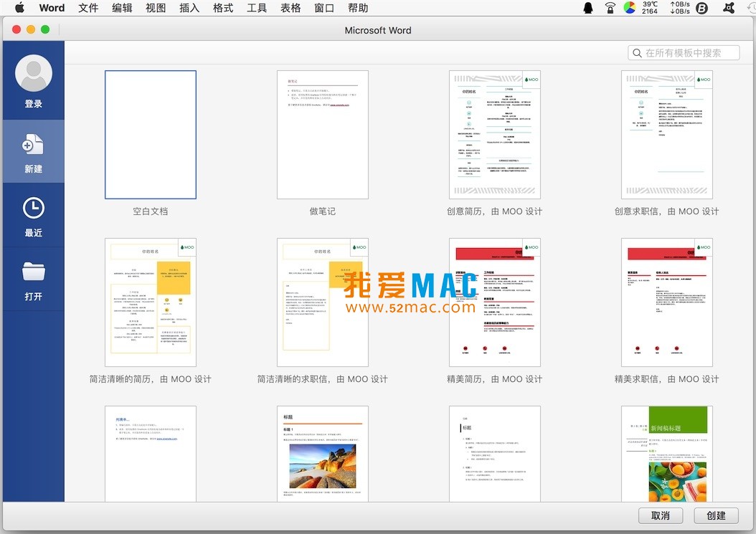Click the 创意求职信，由 MOO 设计 caption
The width and height of the screenshot is (756, 534).
(667, 211)
